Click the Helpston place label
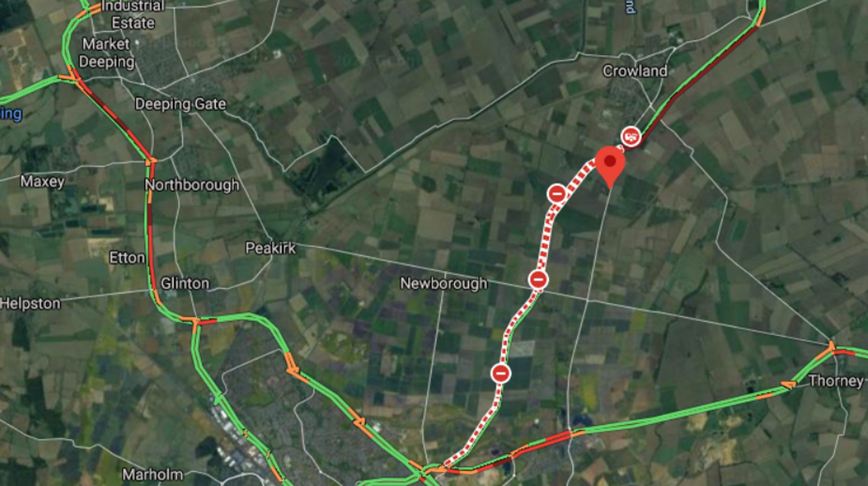Image resolution: width=868 pixels, height=486 pixels. pos(30,304)
